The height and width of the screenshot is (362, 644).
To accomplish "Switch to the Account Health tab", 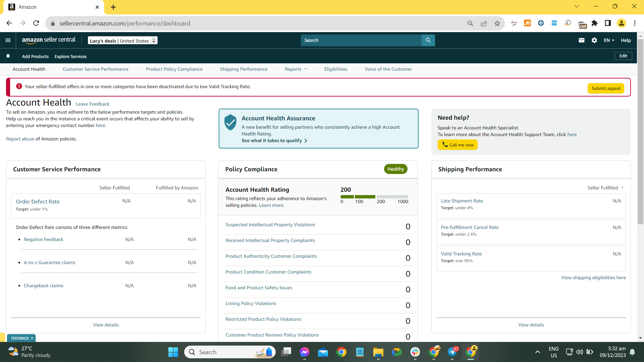I will [29, 69].
